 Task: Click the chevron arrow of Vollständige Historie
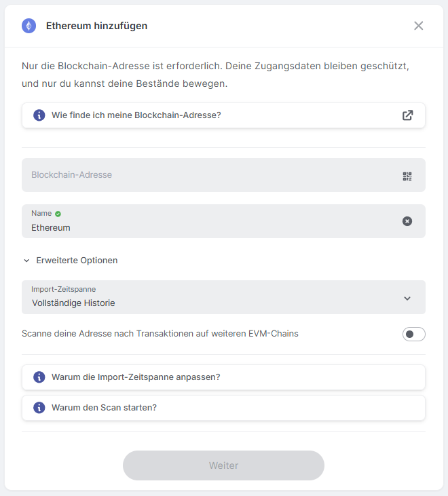coord(407,298)
